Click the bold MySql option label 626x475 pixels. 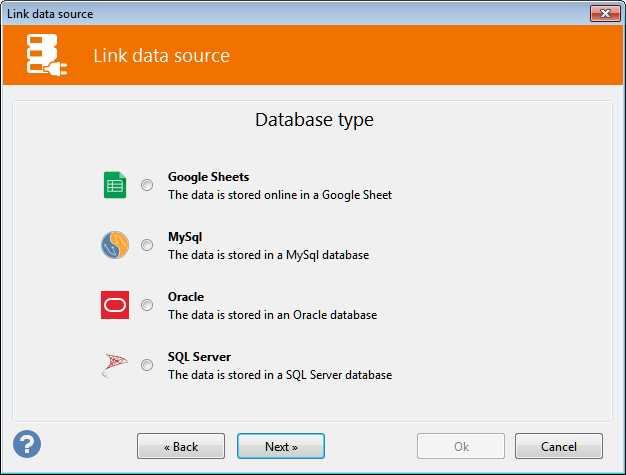point(185,237)
